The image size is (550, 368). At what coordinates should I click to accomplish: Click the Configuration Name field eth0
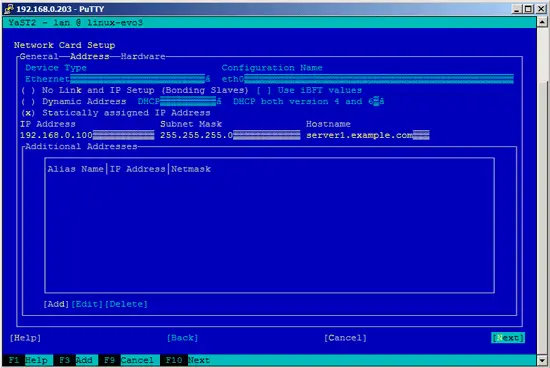368,79
